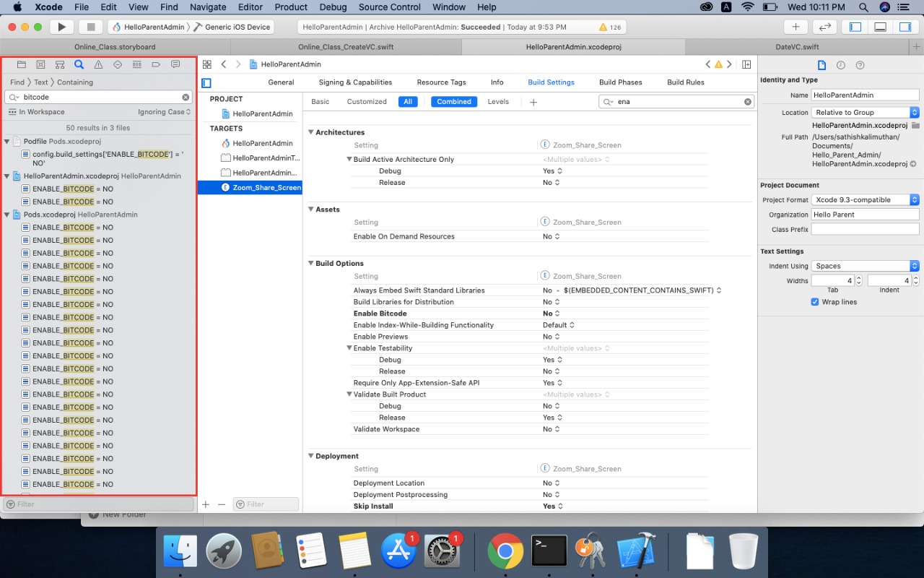924x578 pixels.
Task: Stop the running build
Action: point(91,27)
